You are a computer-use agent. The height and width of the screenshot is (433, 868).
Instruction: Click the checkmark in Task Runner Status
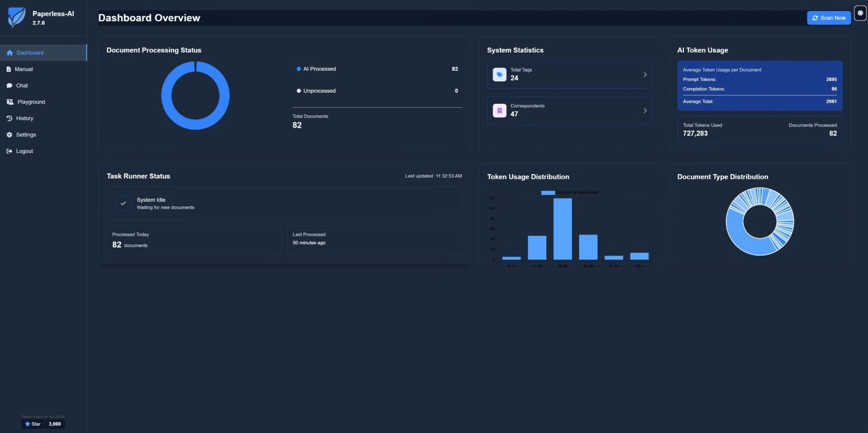coord(122,203)
